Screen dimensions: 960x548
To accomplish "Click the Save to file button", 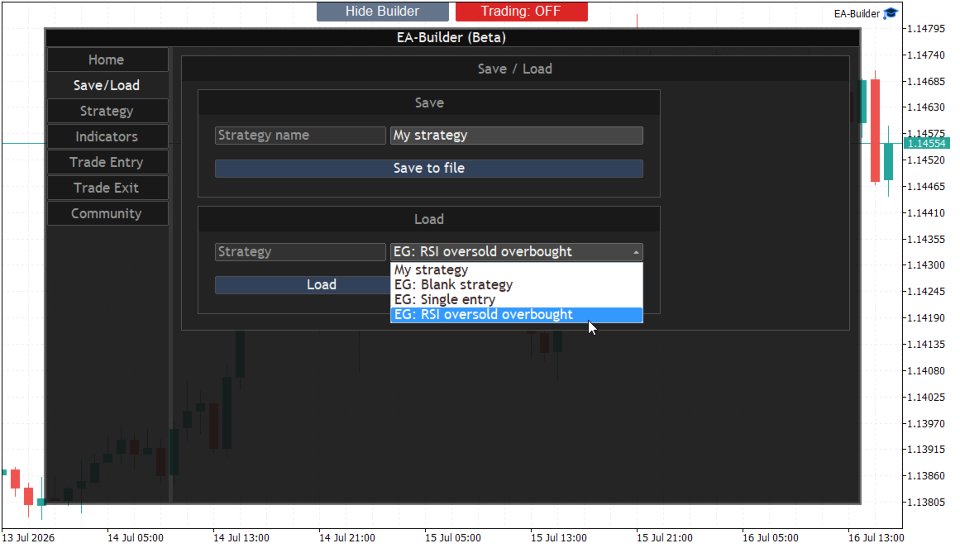I will (429, 168).
